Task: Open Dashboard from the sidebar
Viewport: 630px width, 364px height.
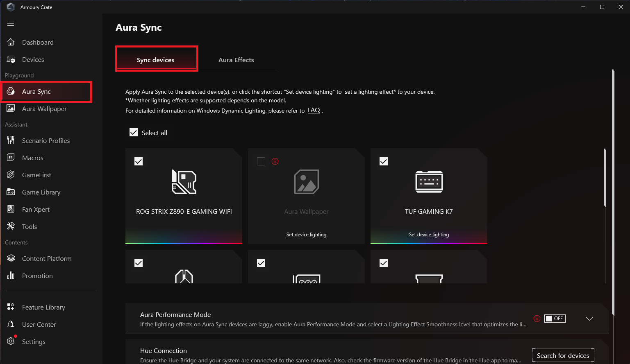Action: pyautogui.click(x=38, y=42)
